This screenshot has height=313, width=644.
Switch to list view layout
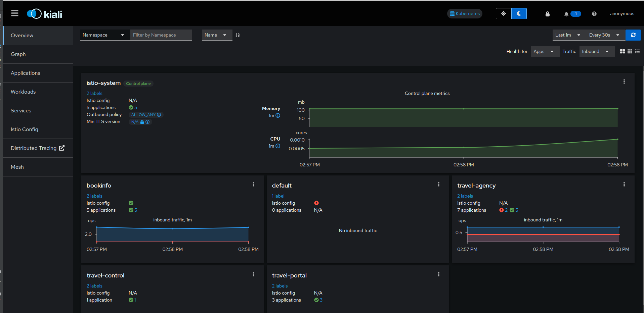click(637, 51)
